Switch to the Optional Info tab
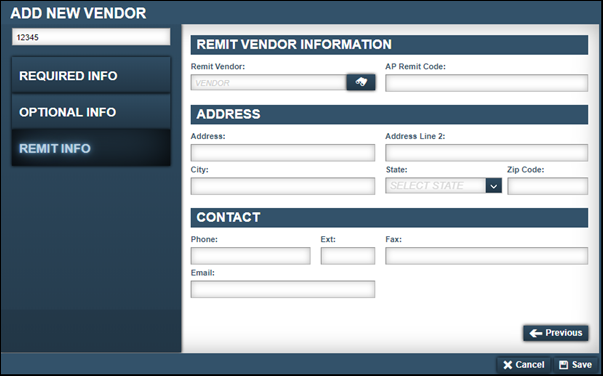The height and width of the screenshot is (376, 603). point(91,112)
